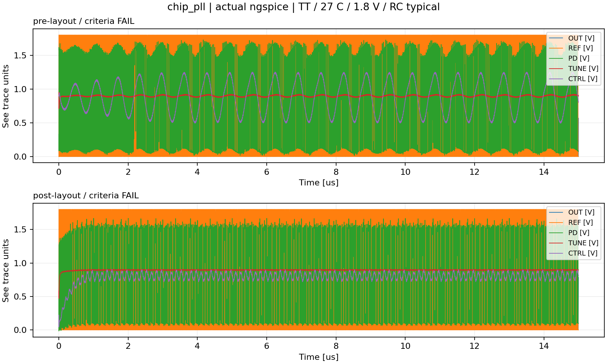
Task: Click the 'post-layout / criteria FAIL' subtitle
Action: pyautogui.click(x=86, y=196)
